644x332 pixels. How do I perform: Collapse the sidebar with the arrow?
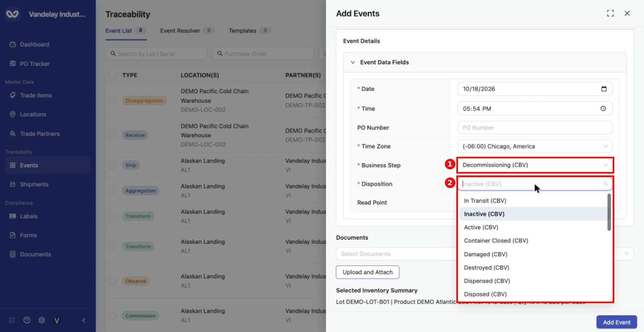(84, 320)
